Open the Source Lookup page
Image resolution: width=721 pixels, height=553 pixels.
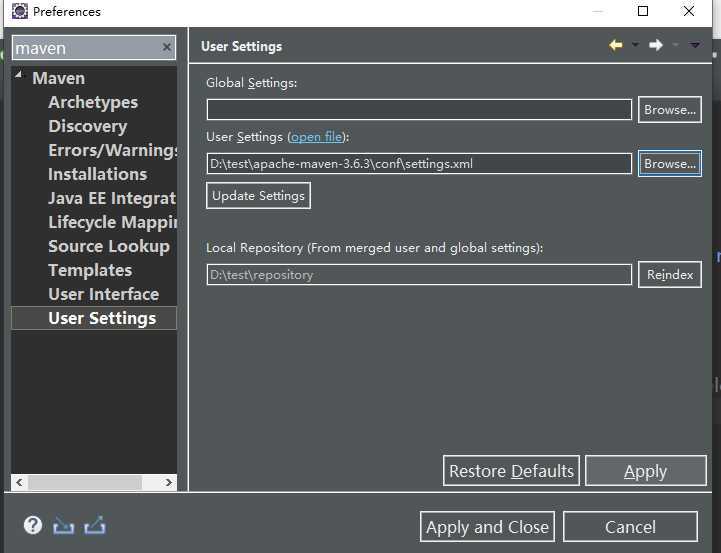[109, 246]
